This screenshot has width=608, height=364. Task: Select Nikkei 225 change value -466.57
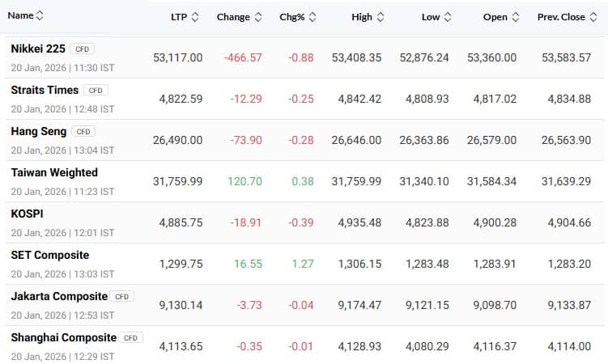pos(243,57)
